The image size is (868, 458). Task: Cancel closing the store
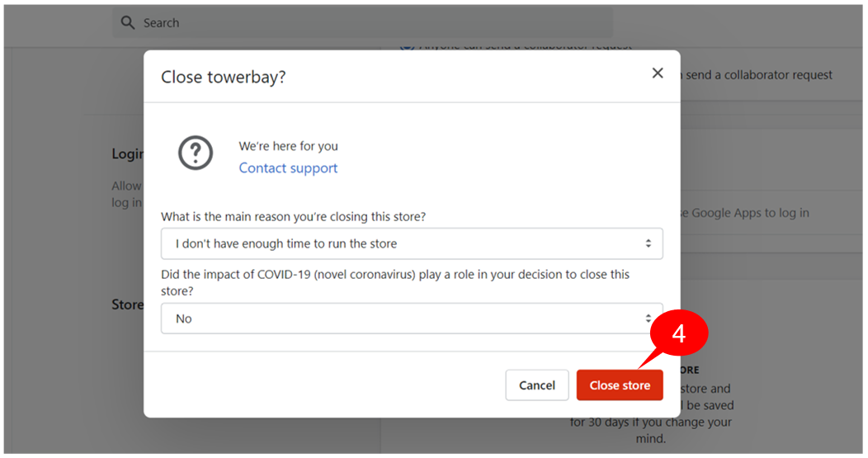point(537,385)
